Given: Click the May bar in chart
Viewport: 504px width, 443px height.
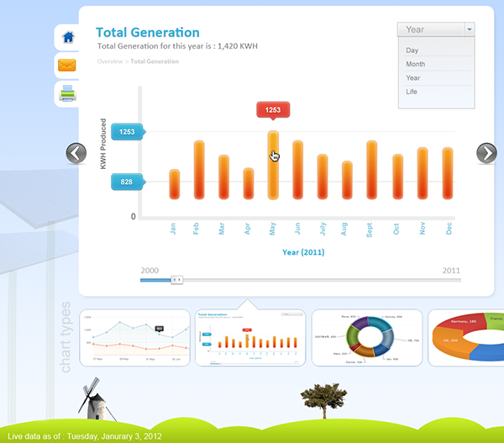Looking at the screenshot, I should (x=273, y=166).
